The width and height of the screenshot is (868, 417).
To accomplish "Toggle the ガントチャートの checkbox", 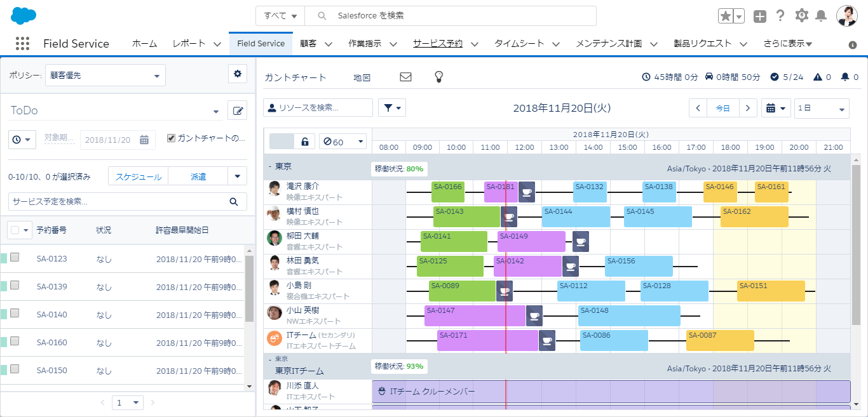I will click(x=171, y=138).
